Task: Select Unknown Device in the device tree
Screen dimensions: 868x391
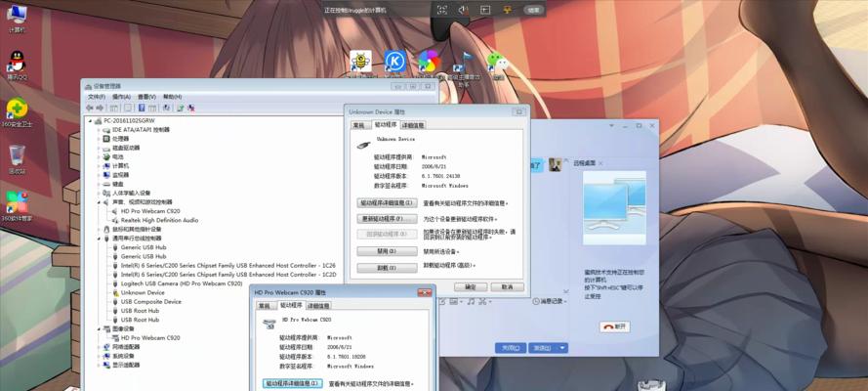Action: [x=143, y=292]
